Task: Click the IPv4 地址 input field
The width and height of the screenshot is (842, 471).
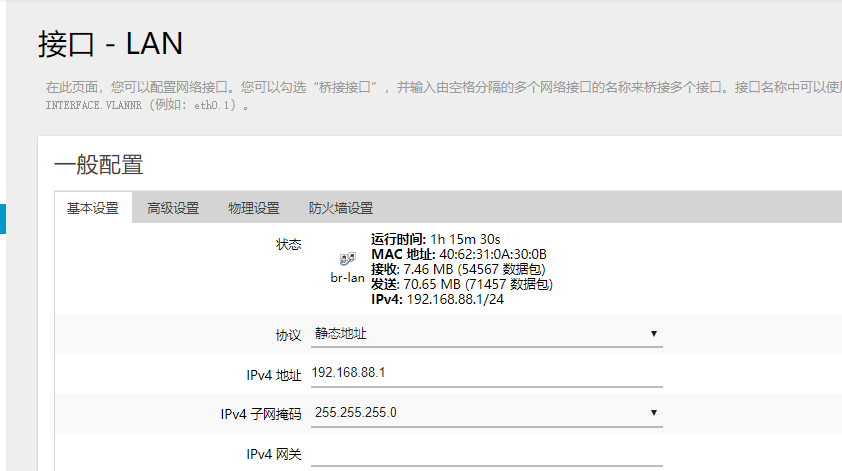Action: click(487, 373)
